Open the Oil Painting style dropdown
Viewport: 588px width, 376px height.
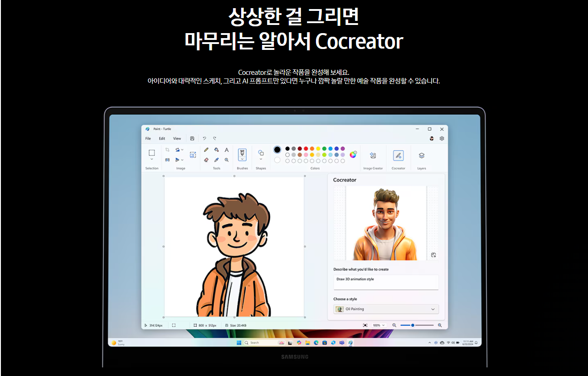386,309
